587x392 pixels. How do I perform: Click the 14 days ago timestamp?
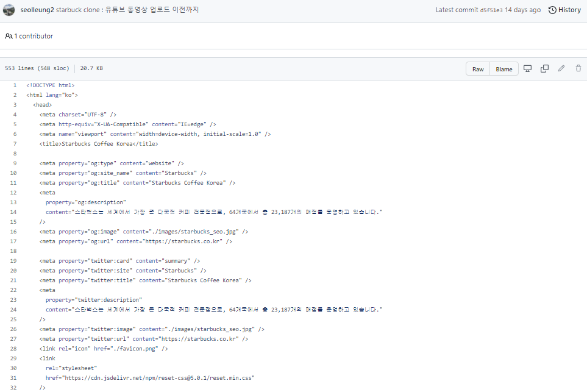point(522,10)
